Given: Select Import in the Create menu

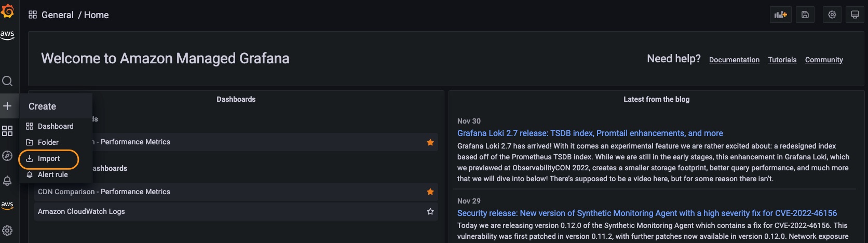Looking at the screenshot, I should 56,158.
